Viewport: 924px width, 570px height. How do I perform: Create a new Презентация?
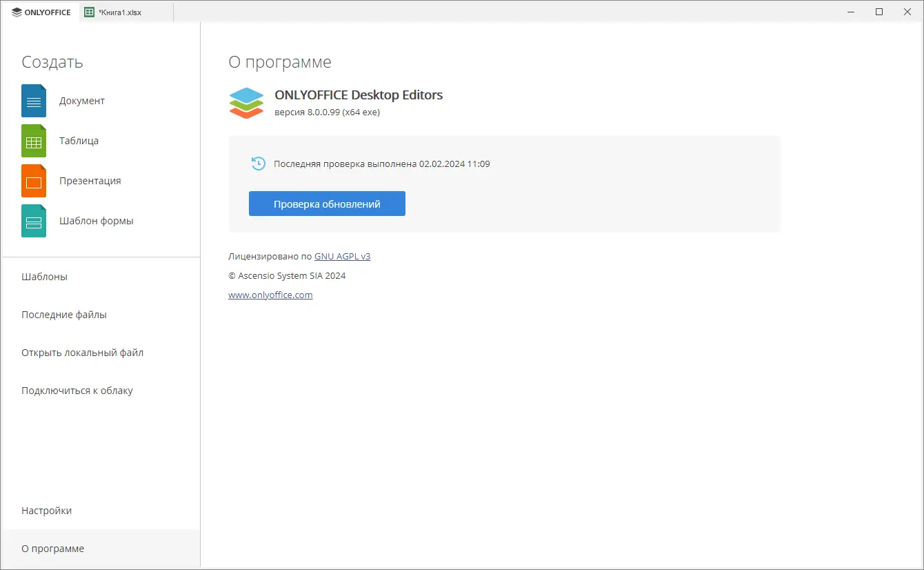pos(101,181)
